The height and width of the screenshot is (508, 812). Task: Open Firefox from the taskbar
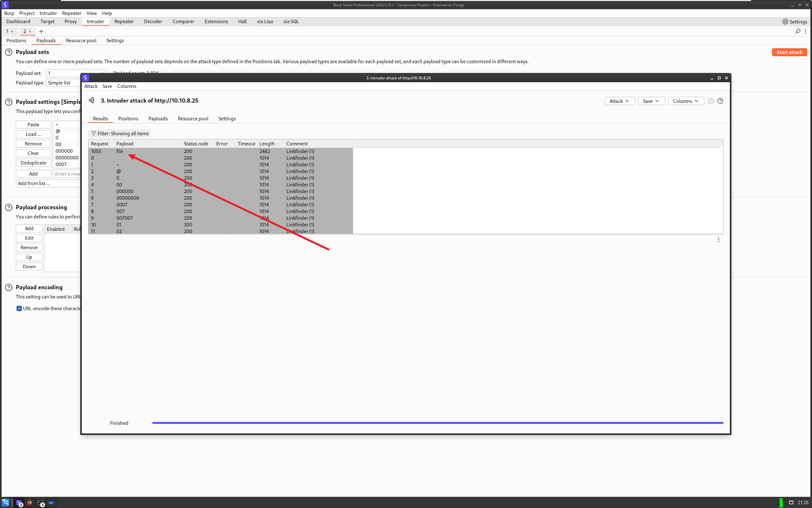click(x=30, y=503)
